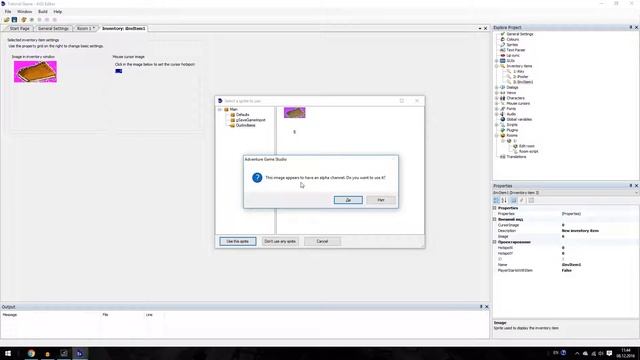Open the Properties object selector dropdown
The image size is (640, 360).
[x=636, y=192]
